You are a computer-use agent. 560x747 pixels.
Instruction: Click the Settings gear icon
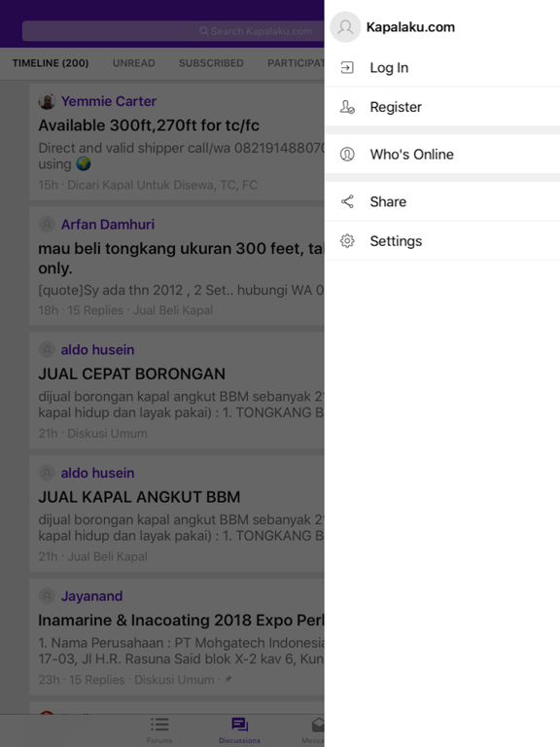pyautogui.click(x=347, y=241)
